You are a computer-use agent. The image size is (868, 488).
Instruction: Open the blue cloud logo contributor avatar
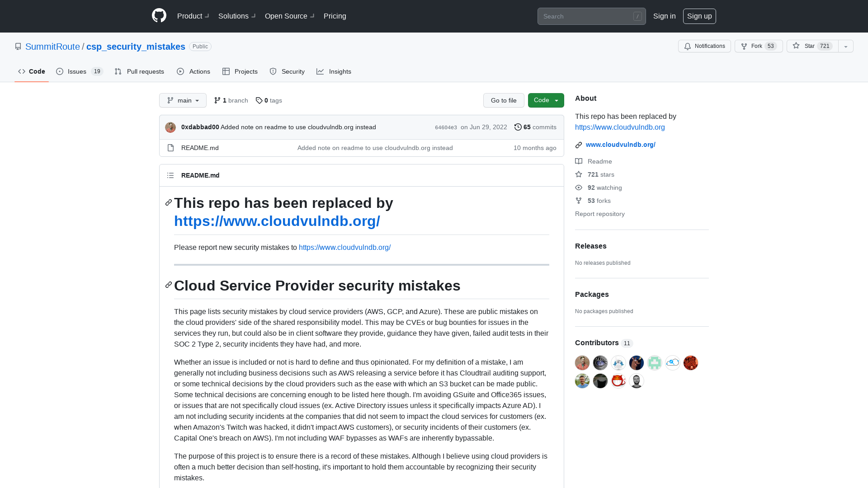point(673,363)
